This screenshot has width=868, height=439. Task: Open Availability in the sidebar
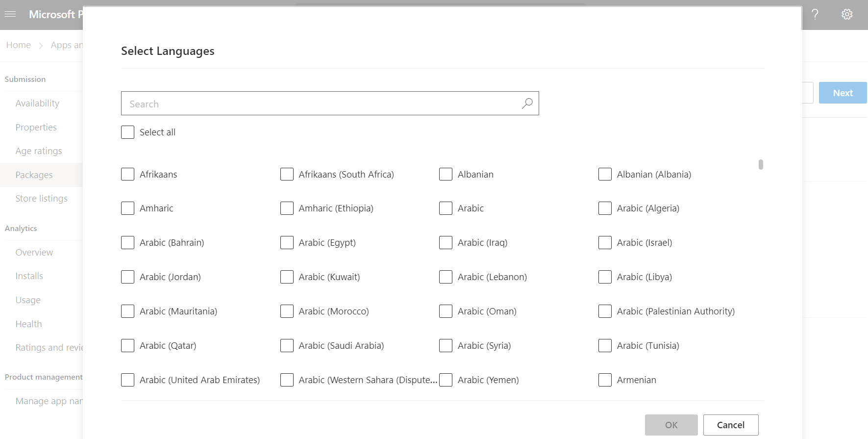(x=37, y=103)
